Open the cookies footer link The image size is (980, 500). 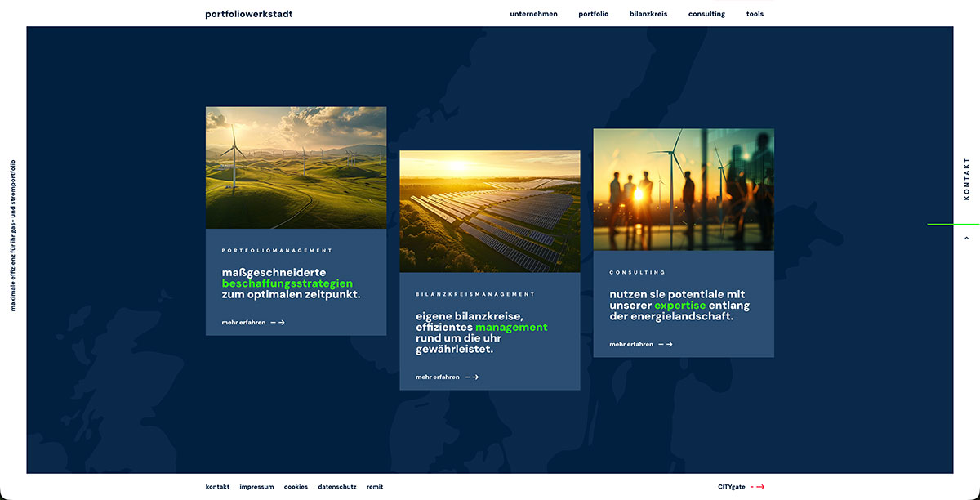(296, 487)
